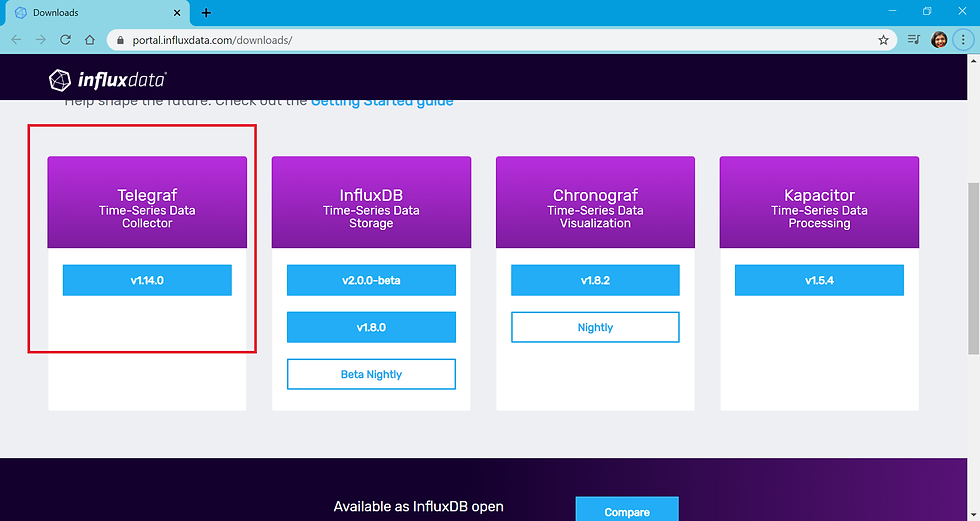Click the browser forward arrow

(41, 40)
